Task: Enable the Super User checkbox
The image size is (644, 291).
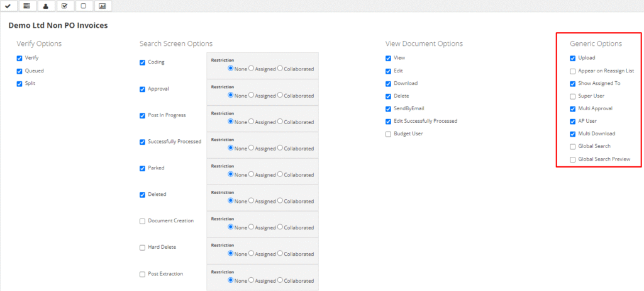Action: 572,96
